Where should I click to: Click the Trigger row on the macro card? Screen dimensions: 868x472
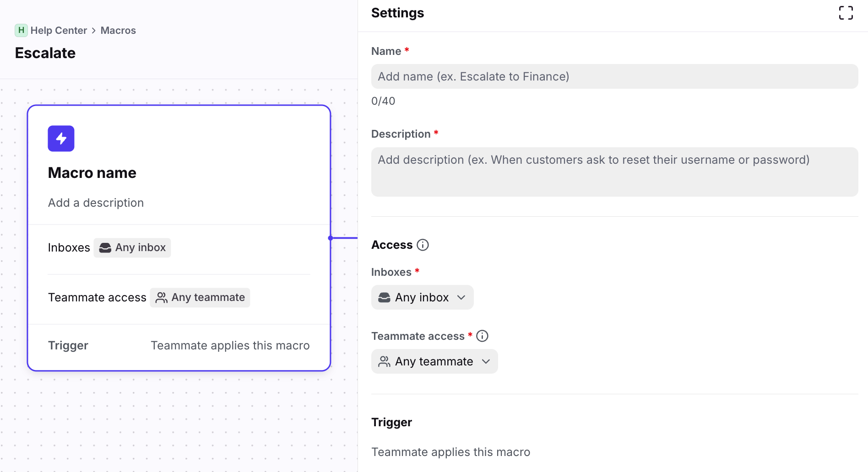[179, 346]
